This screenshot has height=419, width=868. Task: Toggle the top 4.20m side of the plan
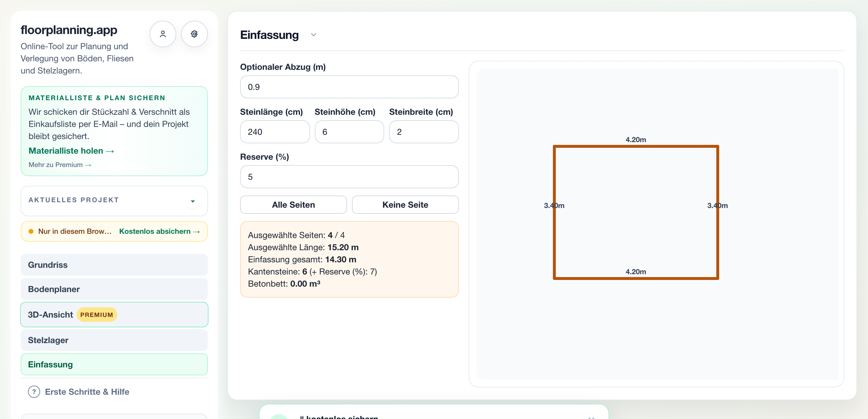point(636,146)
